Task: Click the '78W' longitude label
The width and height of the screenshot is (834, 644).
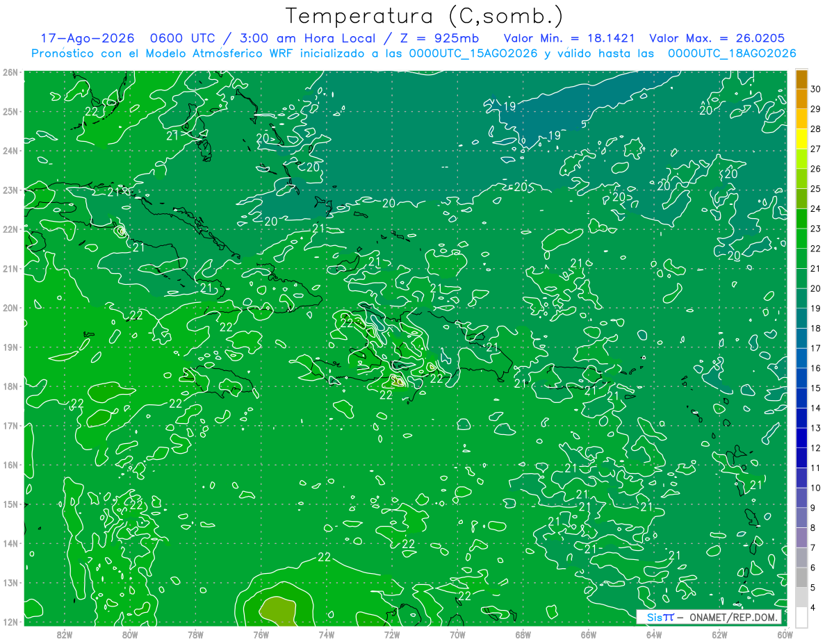Action: coord(195,634)
